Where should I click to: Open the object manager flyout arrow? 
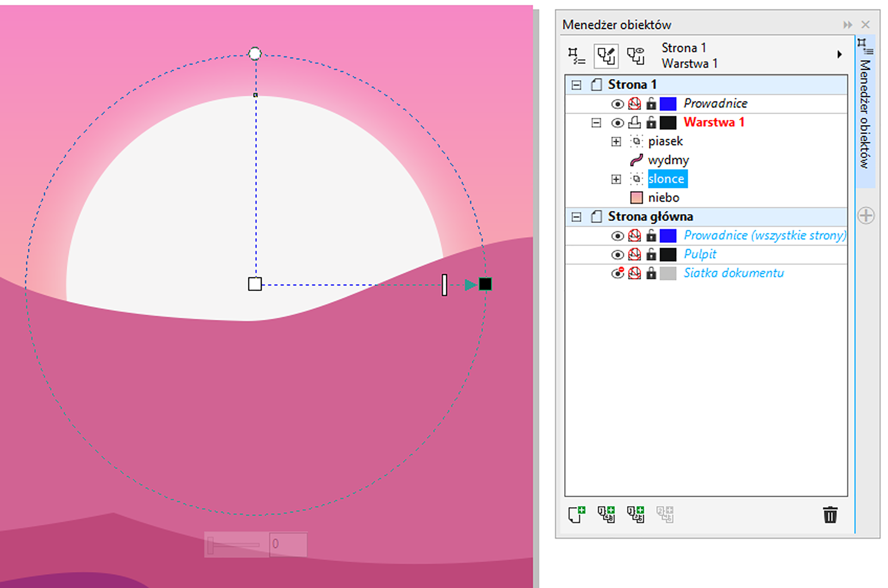click(839, 55)
